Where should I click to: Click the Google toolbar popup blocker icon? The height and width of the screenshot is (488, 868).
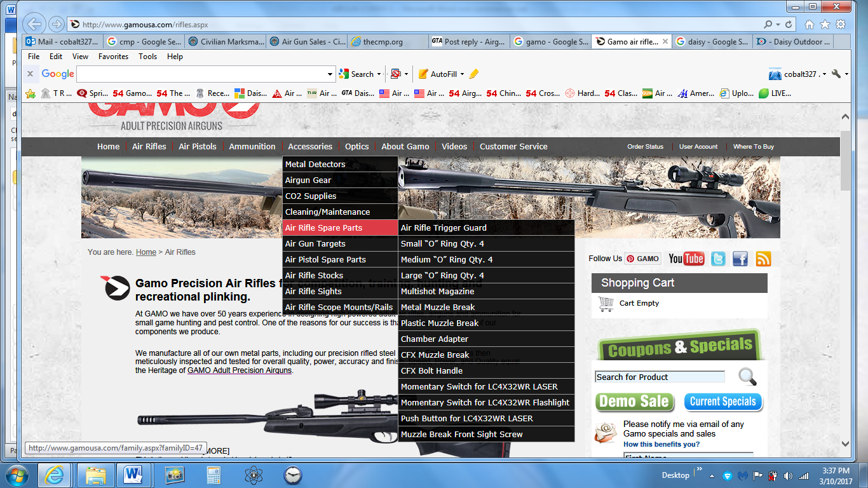coord(396,74)
